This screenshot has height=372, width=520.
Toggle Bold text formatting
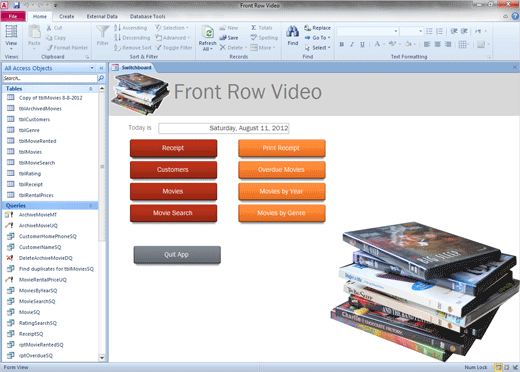(x=342, y=44)
